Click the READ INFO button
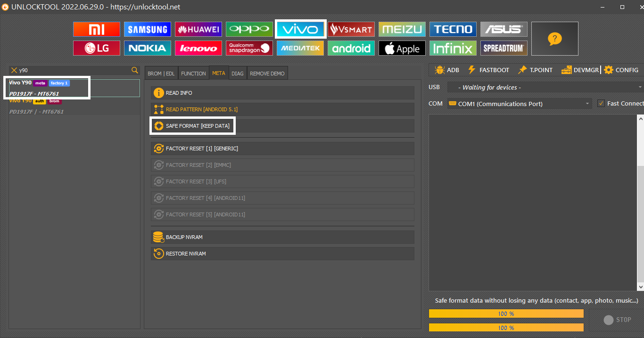 [x=282, y=93]
